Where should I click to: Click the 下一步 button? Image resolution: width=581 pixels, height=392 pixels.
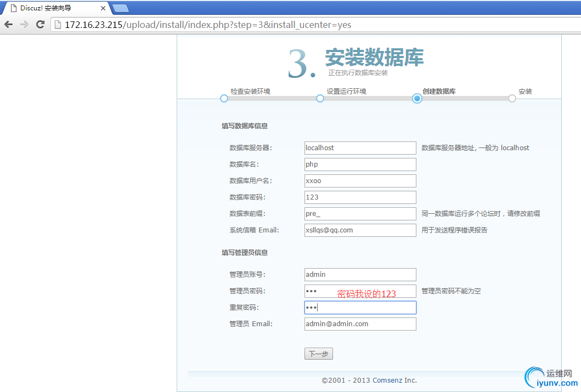click(319, 354)
